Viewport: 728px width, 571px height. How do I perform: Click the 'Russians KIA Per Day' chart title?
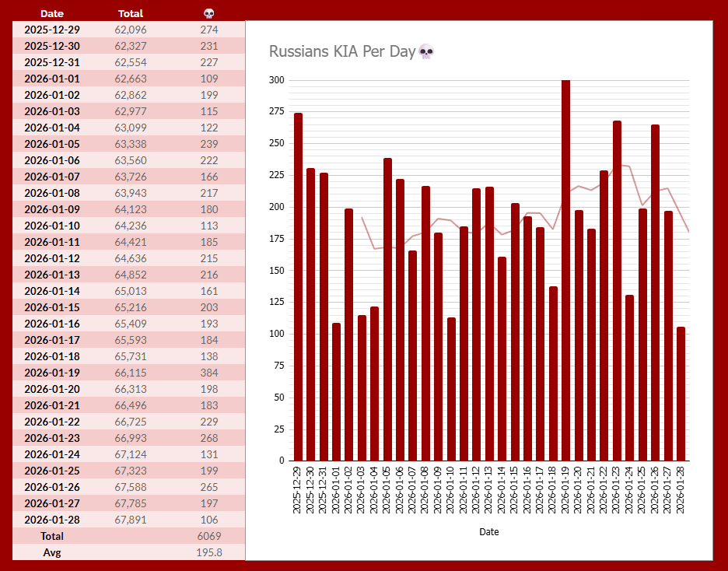click(341, 51)
